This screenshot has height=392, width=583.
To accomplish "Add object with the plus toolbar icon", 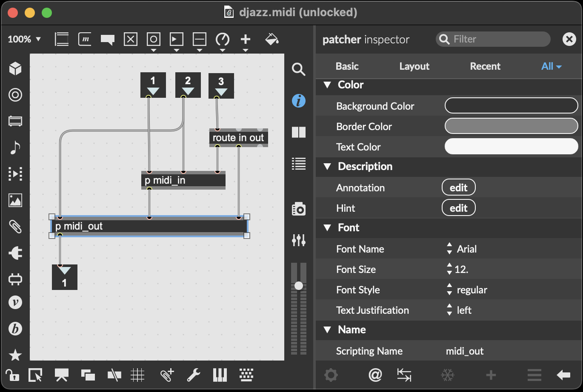I will pyautogui.click(x=246, y=40).
